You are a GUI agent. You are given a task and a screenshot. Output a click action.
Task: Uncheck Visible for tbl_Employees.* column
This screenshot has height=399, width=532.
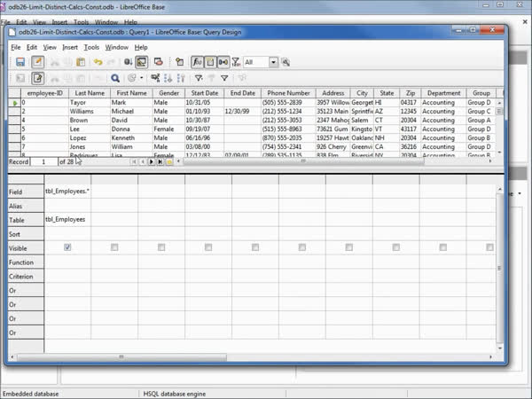(67, 247)
